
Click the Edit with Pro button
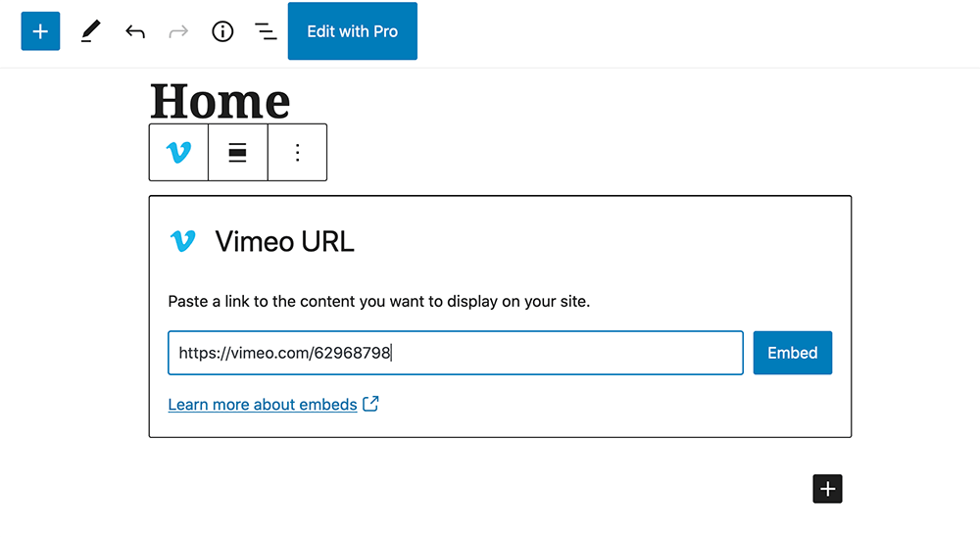click(353, 31)
